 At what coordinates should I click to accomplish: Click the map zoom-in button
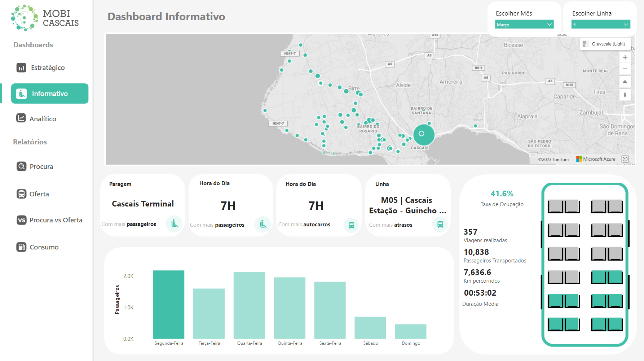coord(625,57)
